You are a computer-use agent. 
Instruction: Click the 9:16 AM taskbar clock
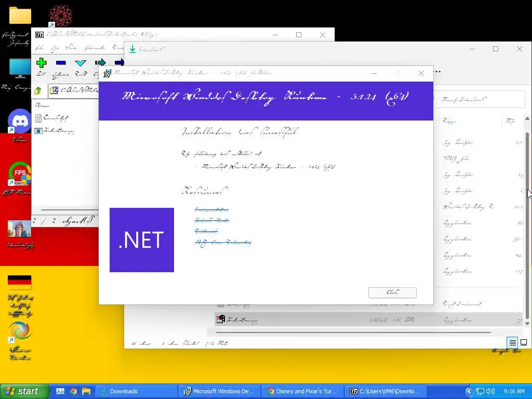coord(514,391)
